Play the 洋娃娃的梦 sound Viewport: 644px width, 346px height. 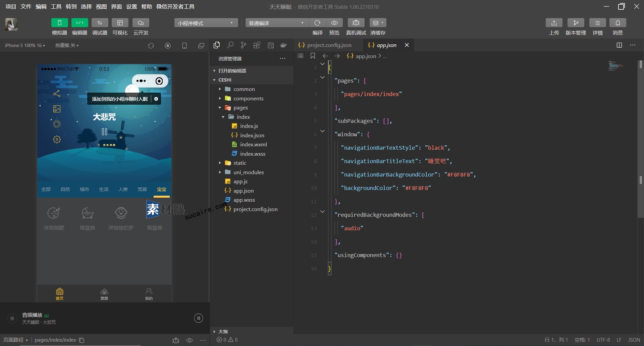[121, 218]
